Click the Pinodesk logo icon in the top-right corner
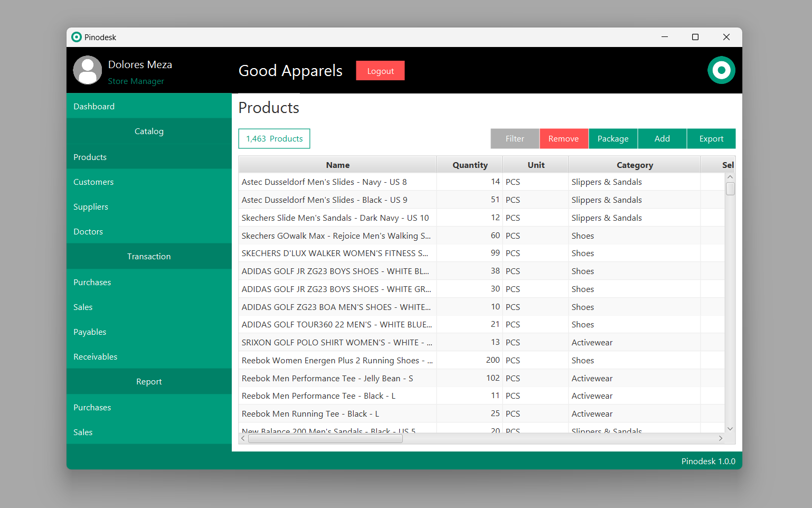812x508 pixels. click(721, 70)
